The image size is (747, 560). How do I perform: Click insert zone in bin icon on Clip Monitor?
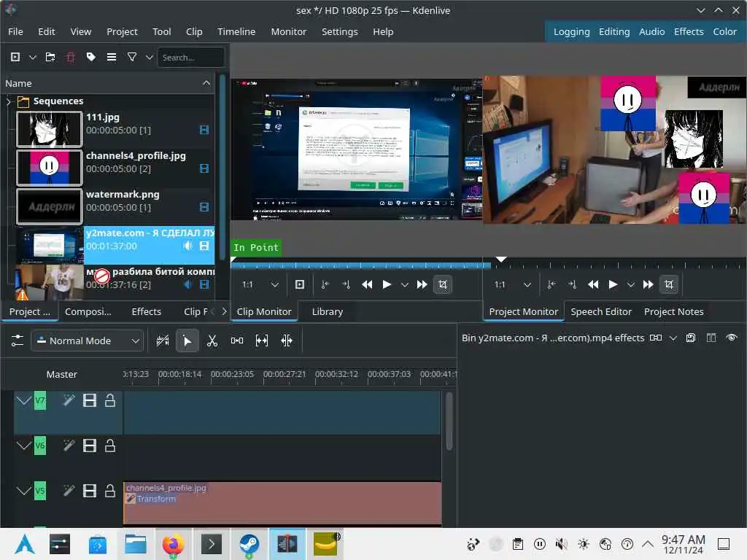click(x=300, y=284)
